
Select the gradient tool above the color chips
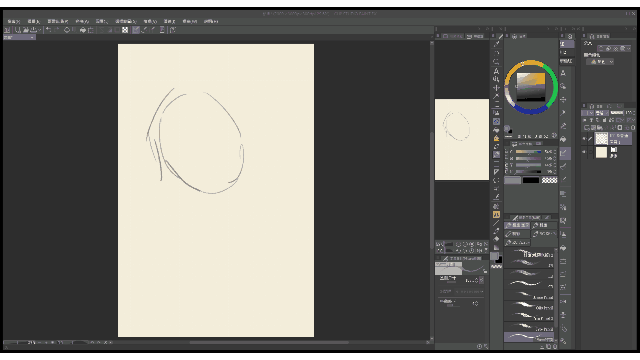tap(496, 247)
